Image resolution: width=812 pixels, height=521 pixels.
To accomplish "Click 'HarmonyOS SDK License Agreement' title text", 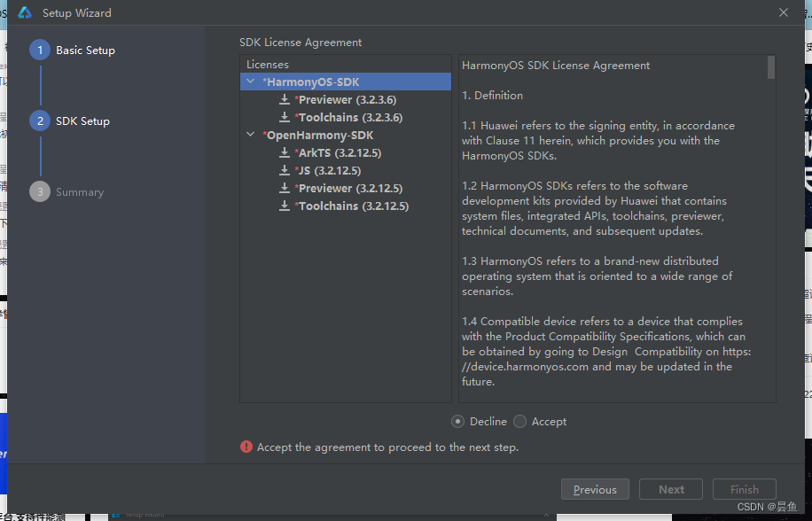I will click(556, 66).
